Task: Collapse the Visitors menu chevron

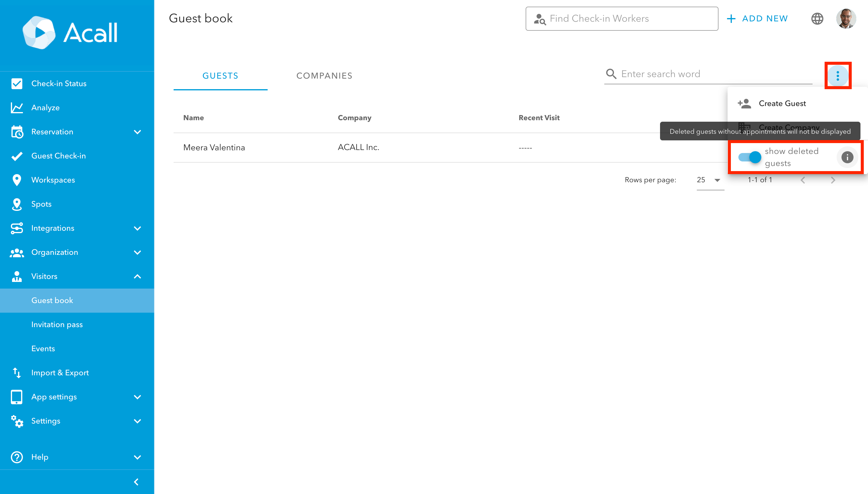Action: click(x=137, y=277)
